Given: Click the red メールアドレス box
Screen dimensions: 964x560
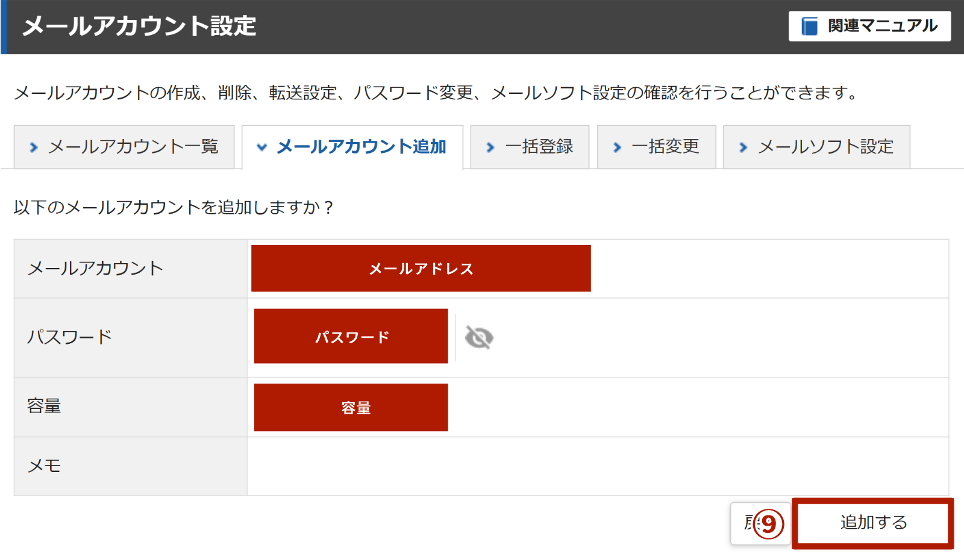Looking at the screenshot, I should (421, 269).
